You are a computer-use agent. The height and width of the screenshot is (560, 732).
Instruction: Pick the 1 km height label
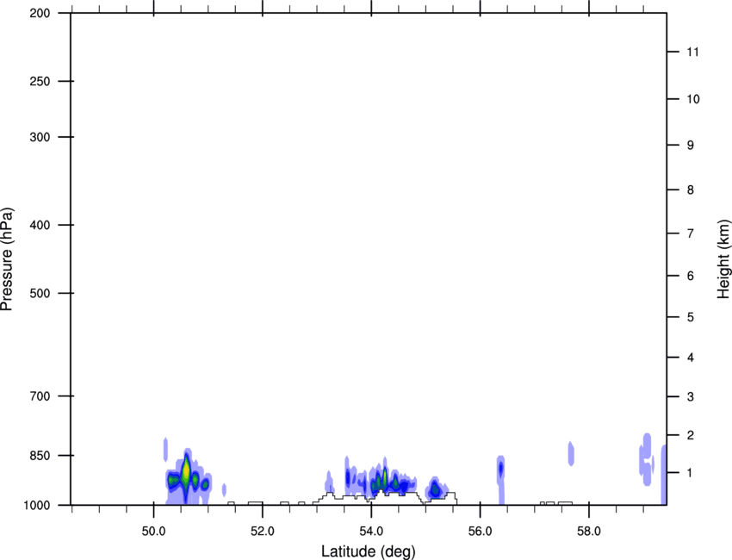coord(691,473)
